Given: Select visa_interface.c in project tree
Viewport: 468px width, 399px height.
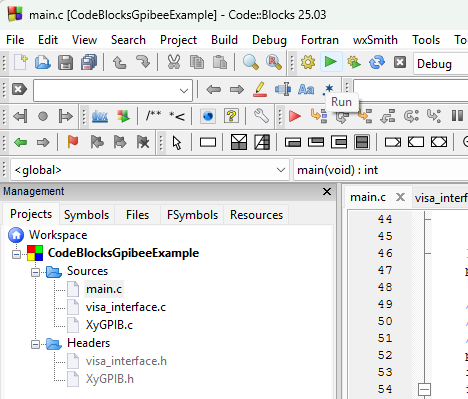Looking at the screenshot, I should click(126, 307).
